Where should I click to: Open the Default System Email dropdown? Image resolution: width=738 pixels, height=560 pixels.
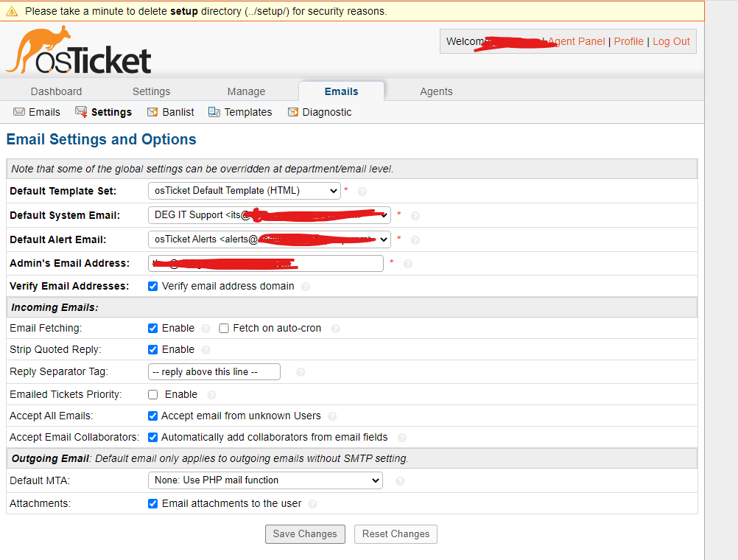point(270,215)
